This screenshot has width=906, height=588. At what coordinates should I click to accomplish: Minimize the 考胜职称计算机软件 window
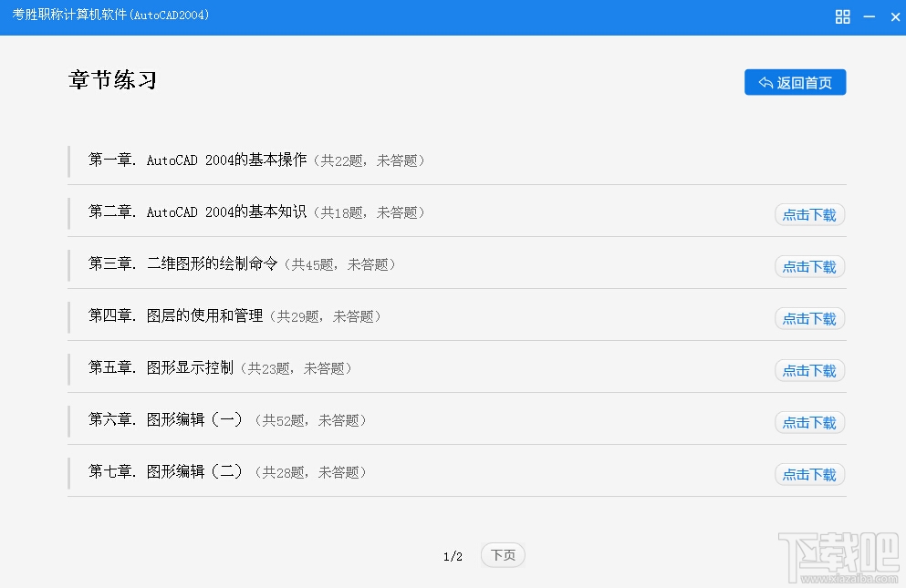click(869, 16)
